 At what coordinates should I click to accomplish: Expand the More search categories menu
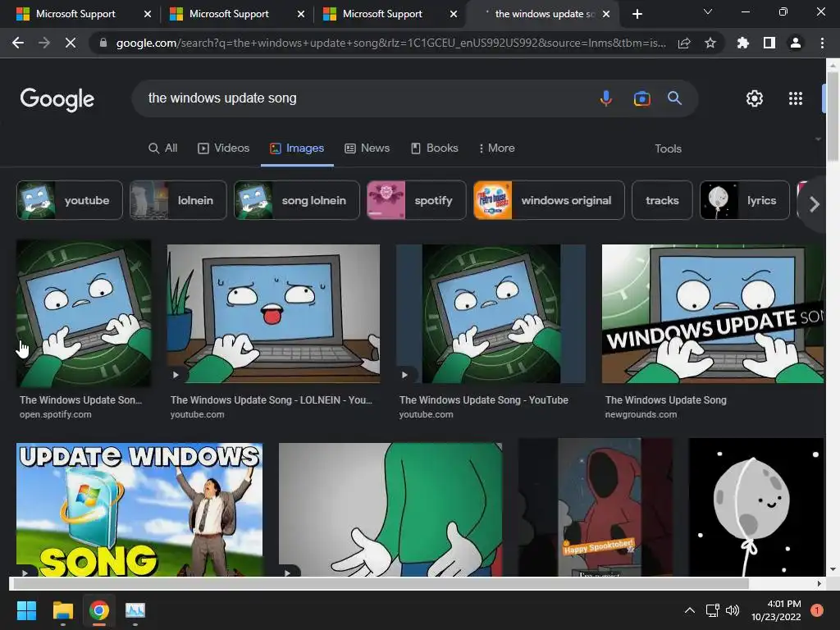pos(496,148)
